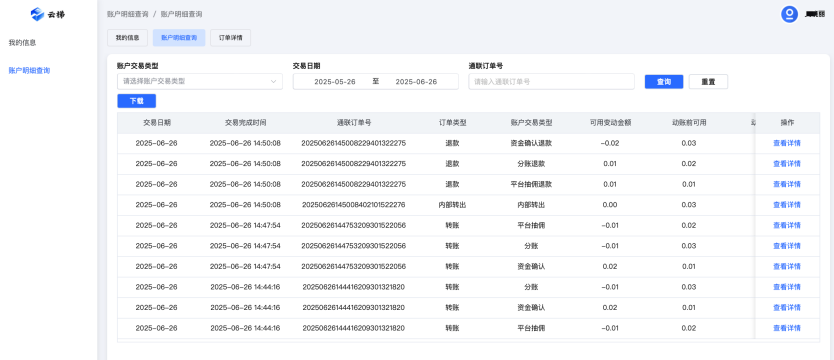This screenshot has width=834, height=360.
Task: Click the chevron arrow of 账户交易类型 select
Action: [273, 81]
